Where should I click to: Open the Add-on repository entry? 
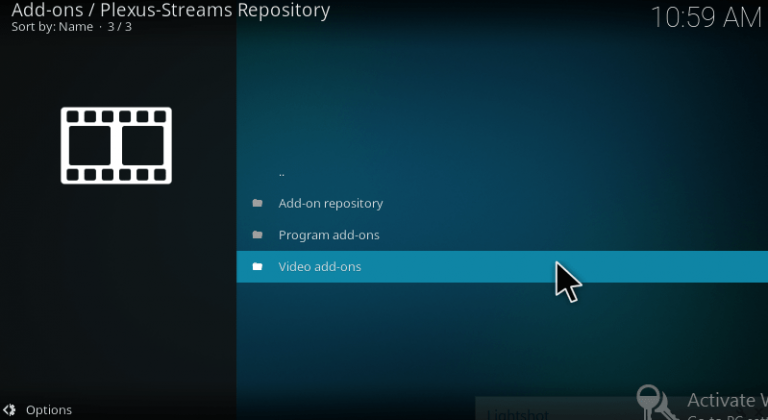tap(330, 203)
